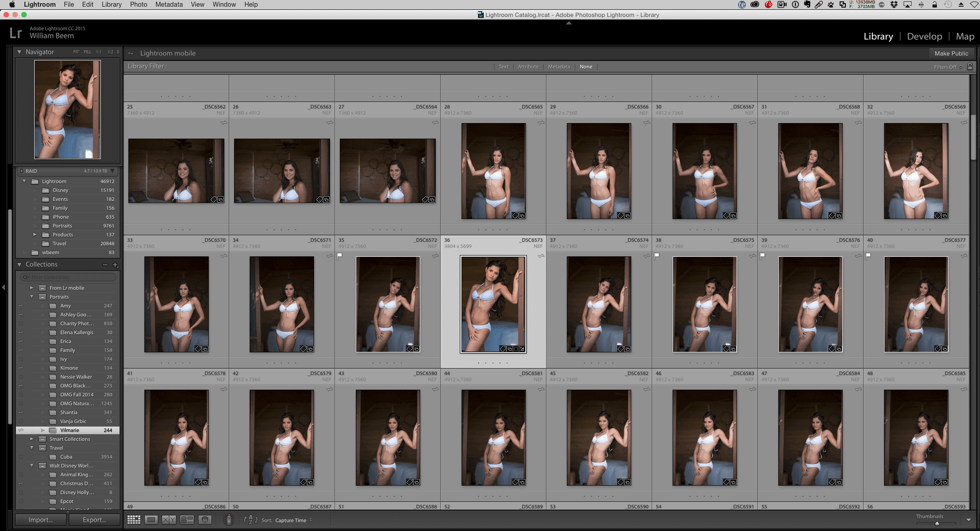The height and width of the screenshot is (531, 980).
Task: Set Navigator zoom to 1:1
Action: (x=99, y=52)
